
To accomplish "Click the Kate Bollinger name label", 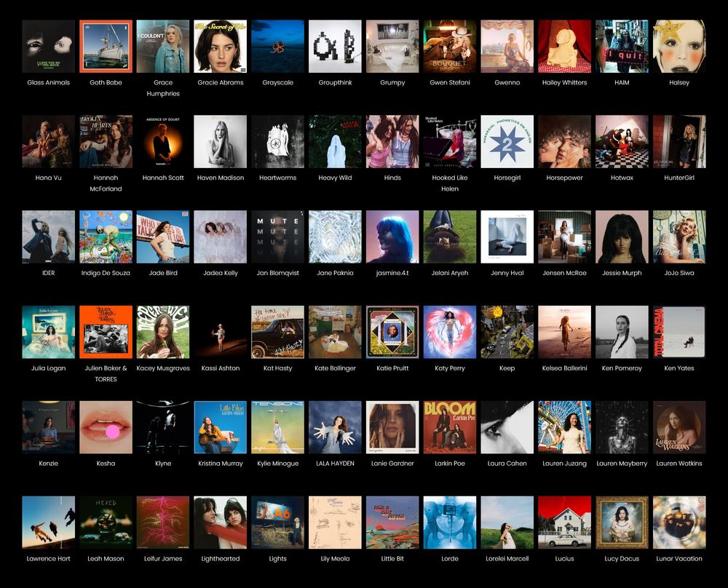I will pos(335,368).
